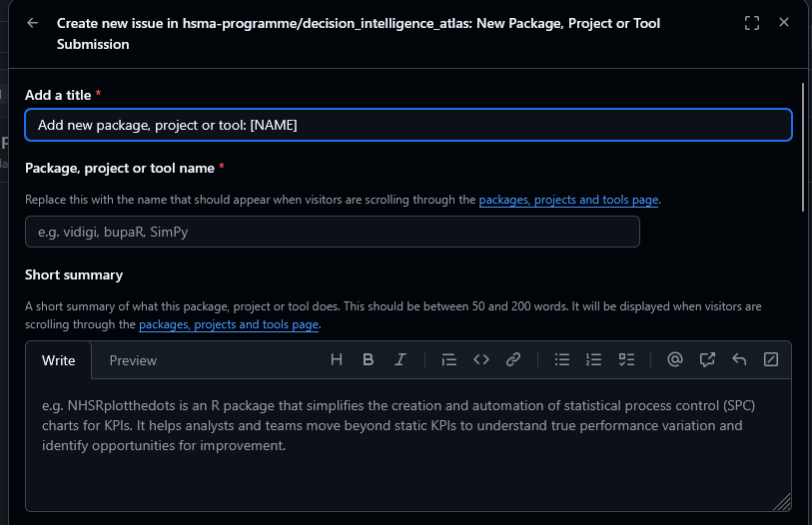Click the package name field with vidigi placeholder
812x525 pixels.
(332, 232)
